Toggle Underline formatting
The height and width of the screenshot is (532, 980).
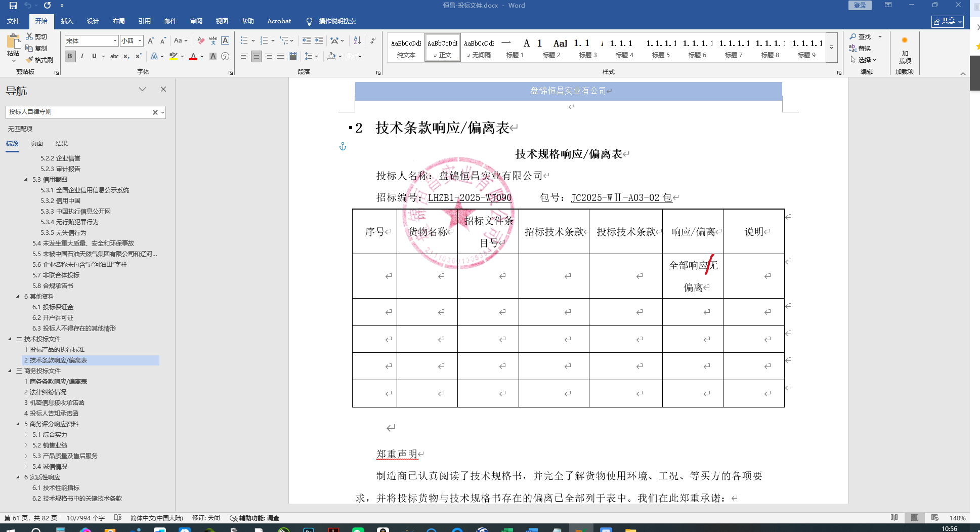[94, 56]
